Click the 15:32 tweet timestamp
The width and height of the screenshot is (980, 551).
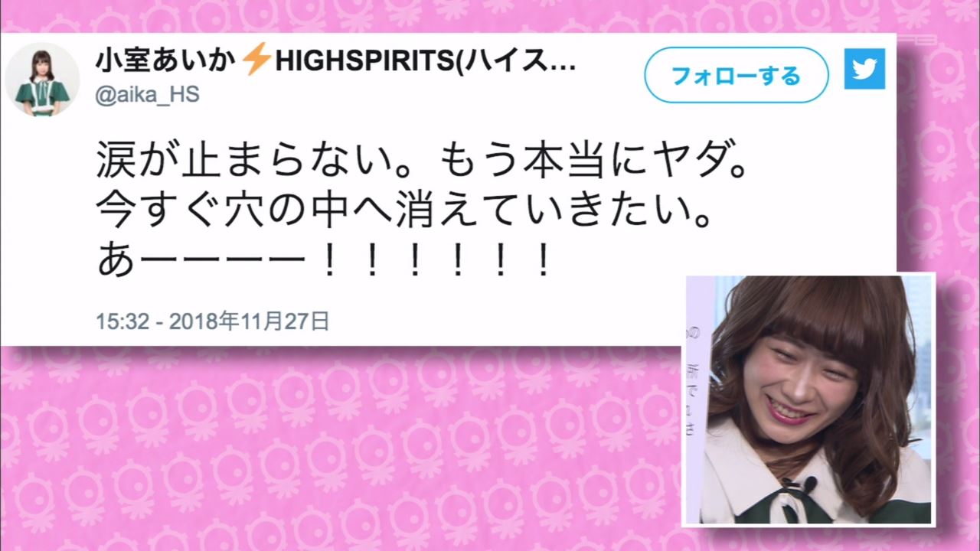[x=122, y=321]
